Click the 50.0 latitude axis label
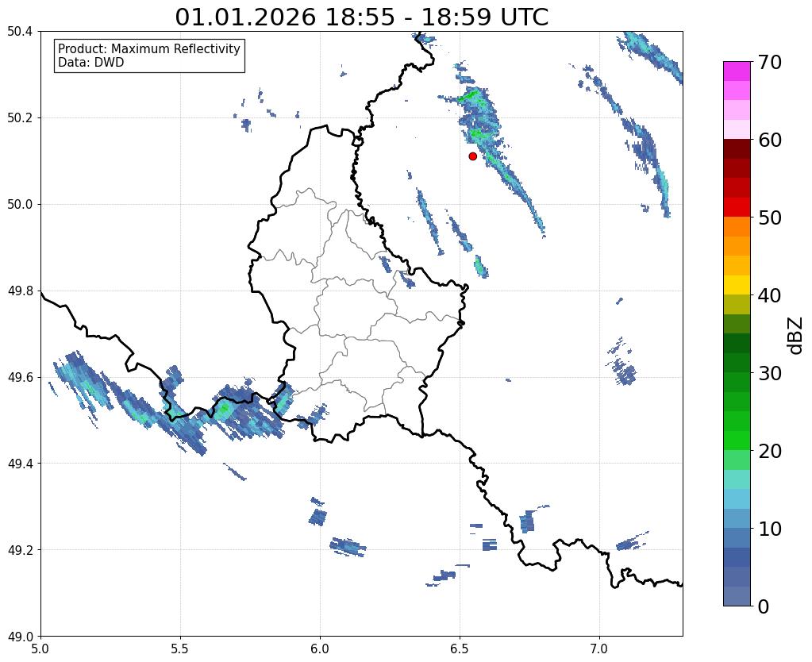Screen dimensions: 812x662 (x=20, y=204)
